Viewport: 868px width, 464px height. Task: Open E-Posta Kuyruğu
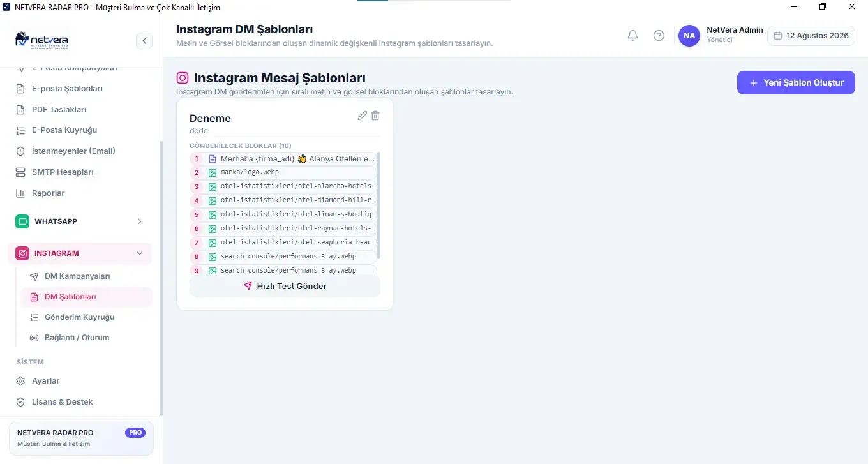[80, 130]
